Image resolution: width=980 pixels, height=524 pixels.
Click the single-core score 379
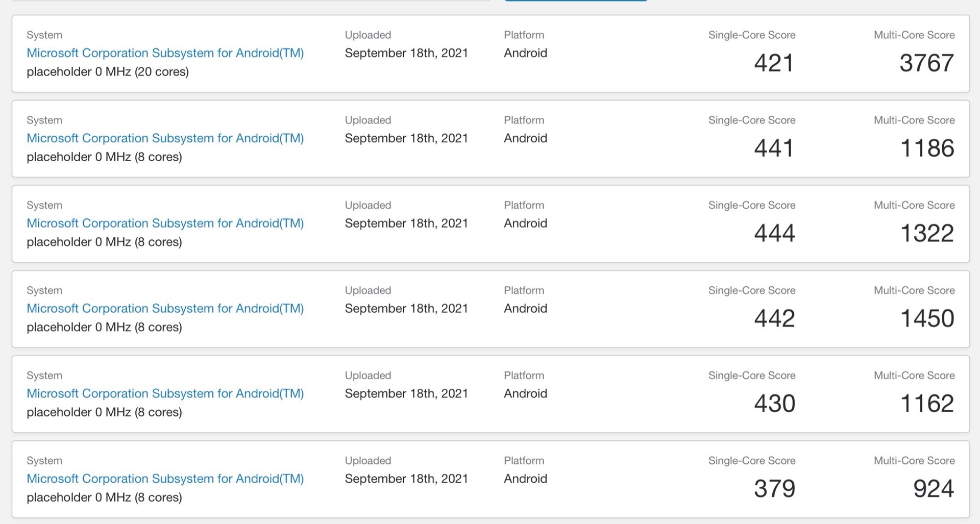(774, 489)
